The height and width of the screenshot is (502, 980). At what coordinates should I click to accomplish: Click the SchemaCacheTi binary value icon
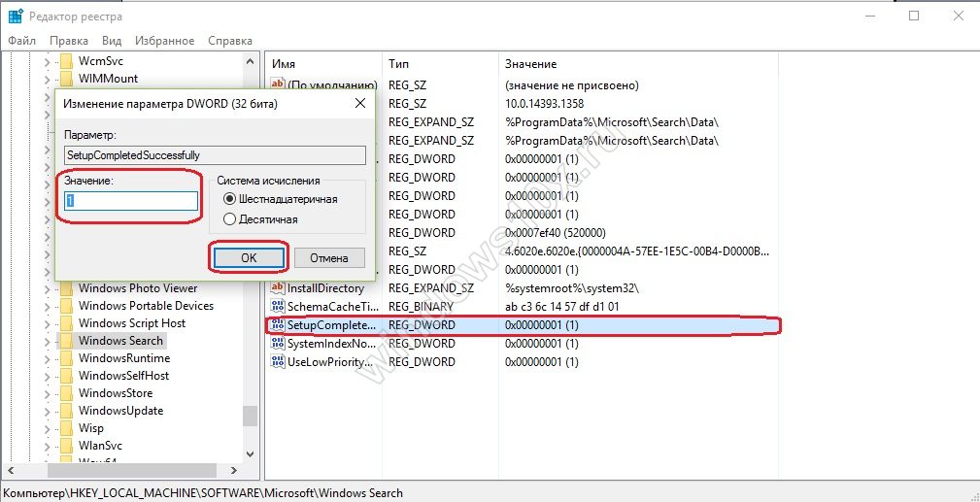277,307
